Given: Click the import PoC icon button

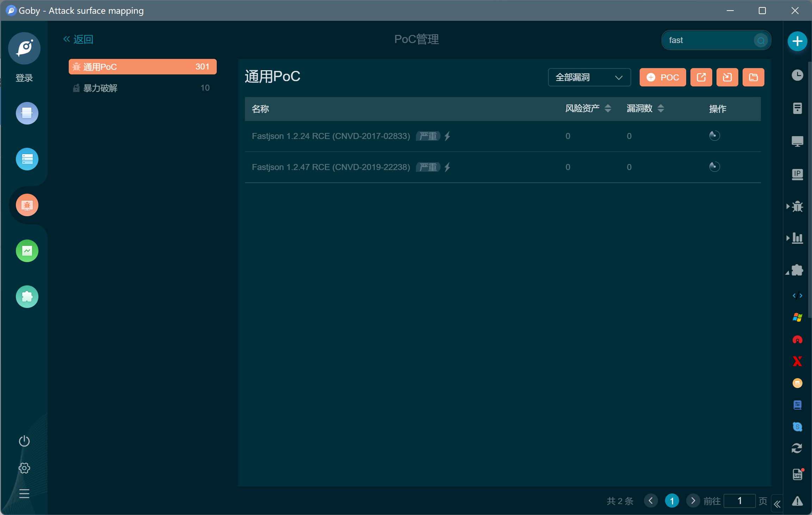Looking at the screenshot, I should coord(727,77).
